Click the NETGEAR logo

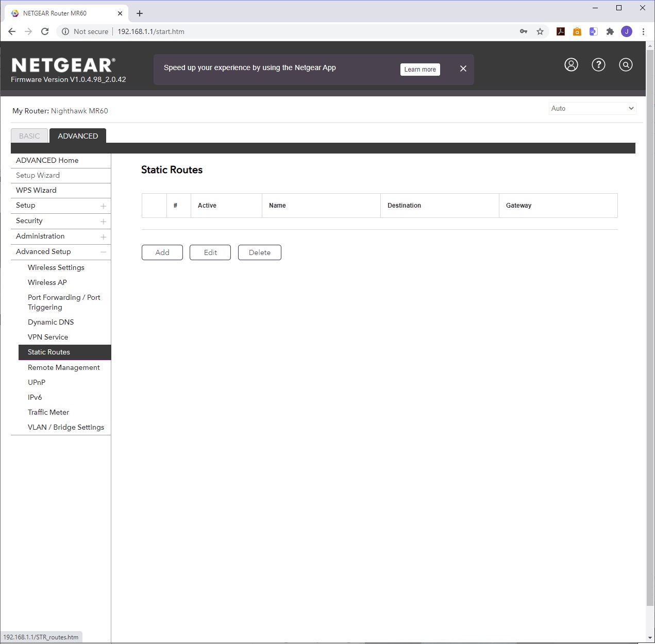[x=63, y=65]
